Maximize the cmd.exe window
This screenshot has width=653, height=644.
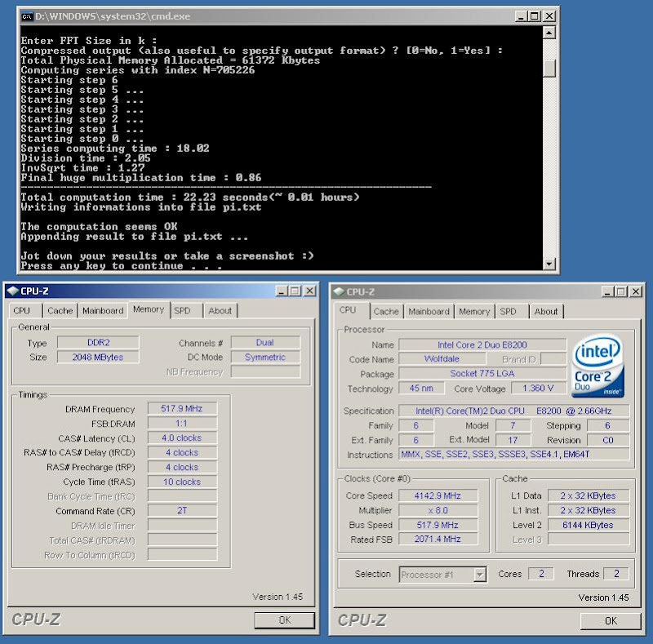click(x=535, y=16)
